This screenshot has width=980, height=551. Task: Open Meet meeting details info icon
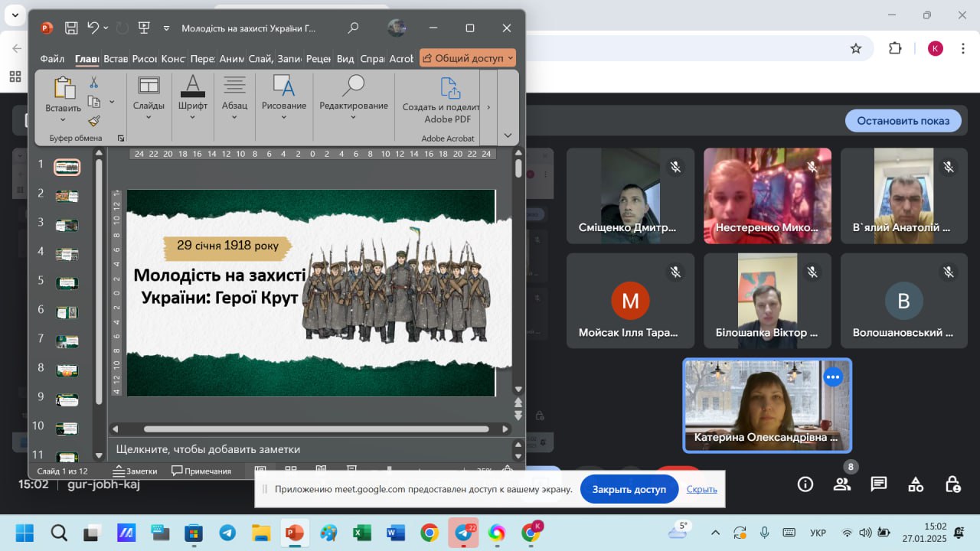tap(805, 484)
